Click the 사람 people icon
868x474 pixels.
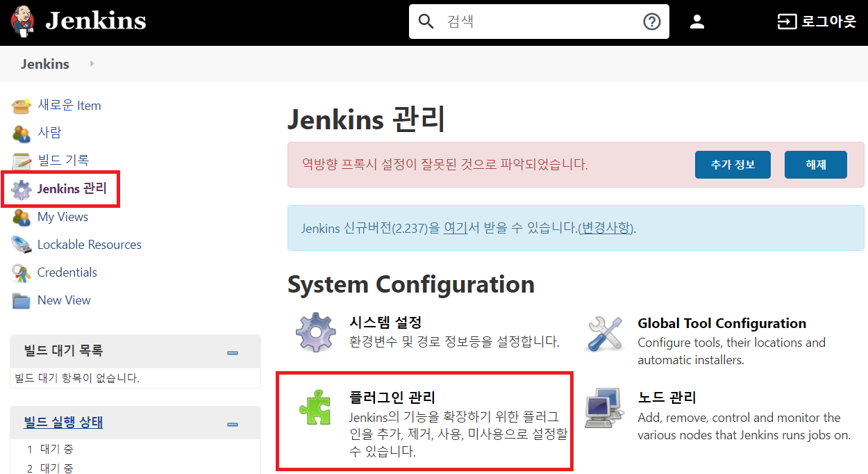(22, 133)
